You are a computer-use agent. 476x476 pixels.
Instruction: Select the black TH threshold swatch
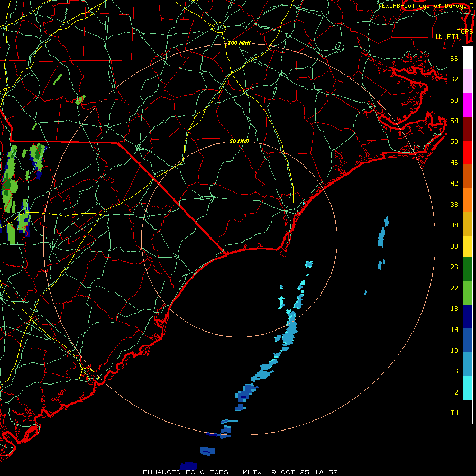(467, 411)
